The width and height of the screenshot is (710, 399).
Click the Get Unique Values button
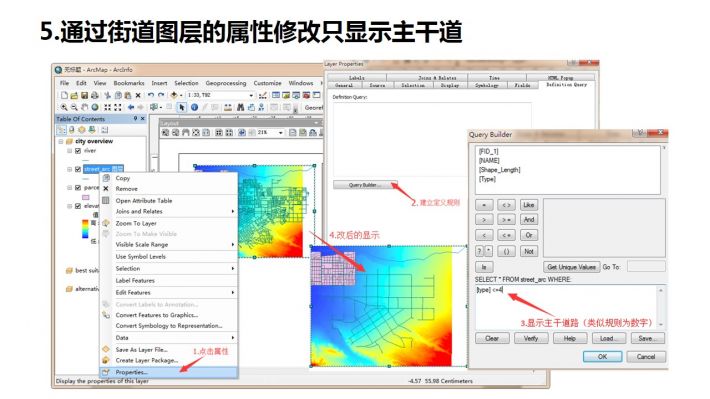pyautogui.click(x=571, y=267)
